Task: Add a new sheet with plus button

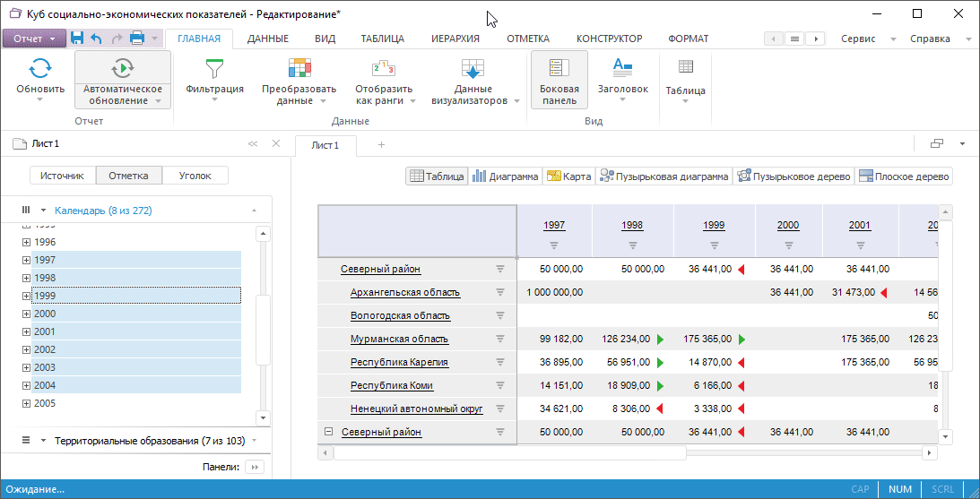Action: click(381, 145)
